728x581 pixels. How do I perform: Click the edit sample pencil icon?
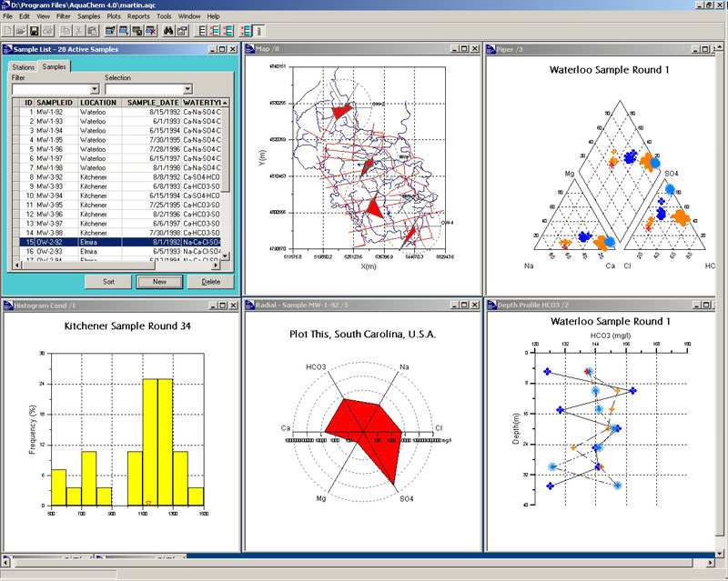click(x=110, y=31)
